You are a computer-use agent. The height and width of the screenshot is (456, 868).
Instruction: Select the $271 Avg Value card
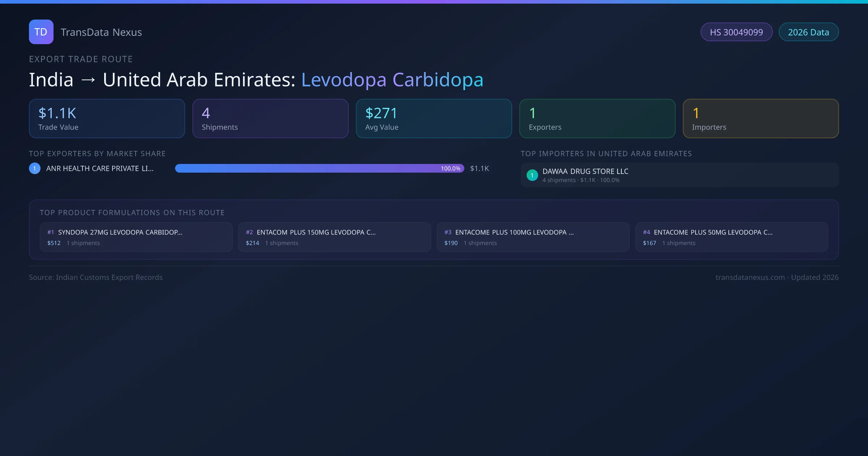(x=434, y=119)
